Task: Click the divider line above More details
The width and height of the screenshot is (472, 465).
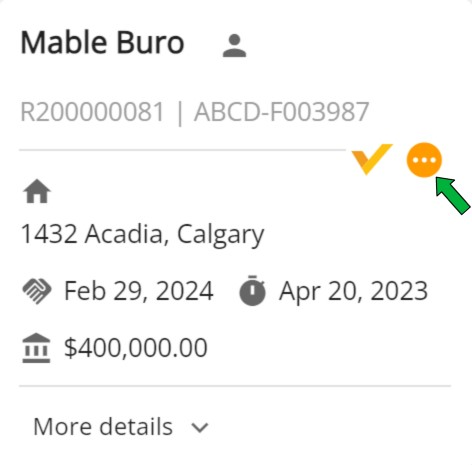Action: pos(235,386)
